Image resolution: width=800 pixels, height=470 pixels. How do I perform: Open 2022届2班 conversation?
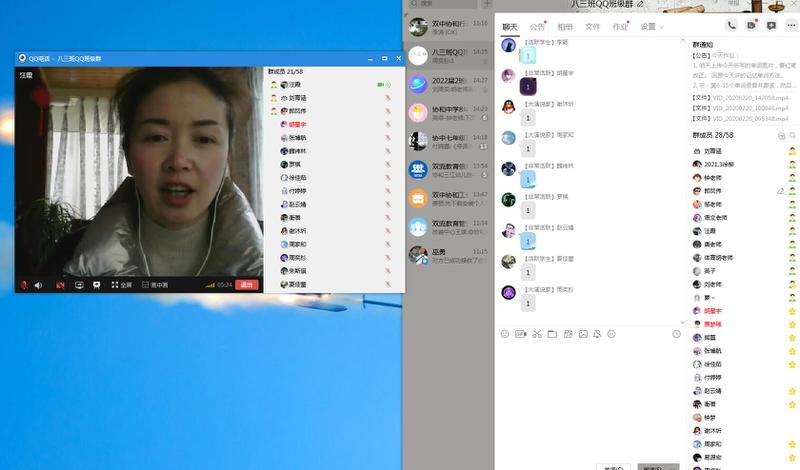tap(448, 84)
